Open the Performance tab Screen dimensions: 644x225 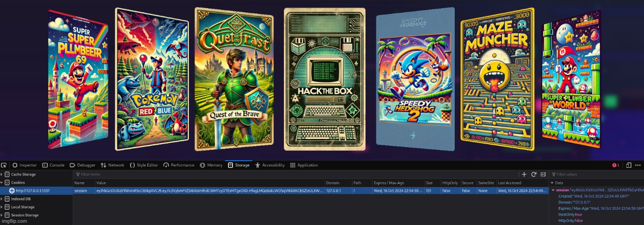(179, 165)
